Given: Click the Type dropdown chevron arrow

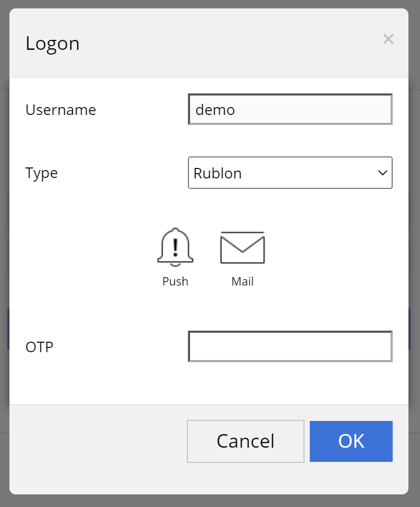Looking at the screenshot, I should coord(383,173).
